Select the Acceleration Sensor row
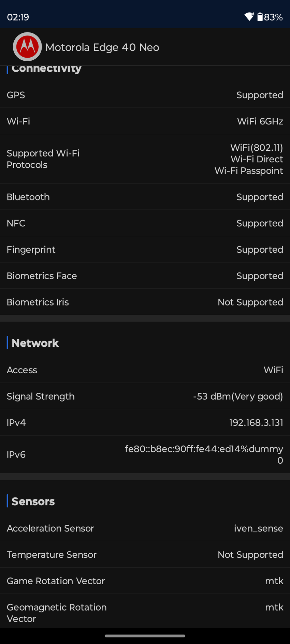 (x=145, y=528)
